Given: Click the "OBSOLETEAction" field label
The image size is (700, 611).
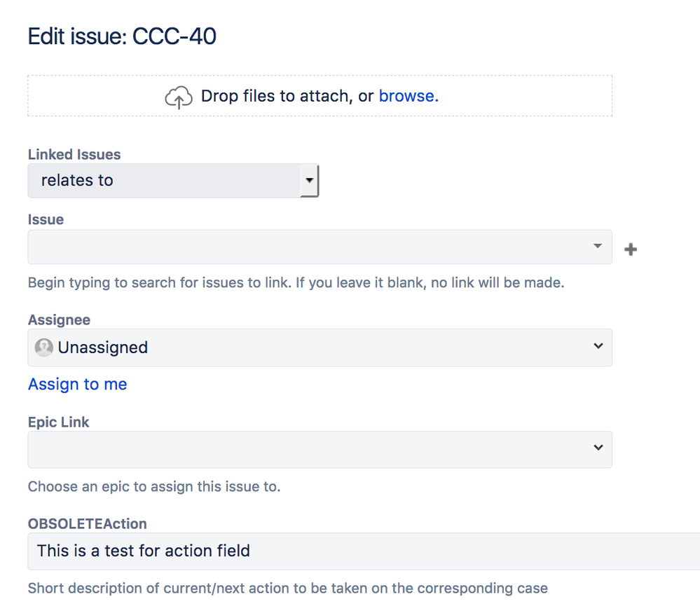Looking at the screenshot, I should click(x=87, y=523).
